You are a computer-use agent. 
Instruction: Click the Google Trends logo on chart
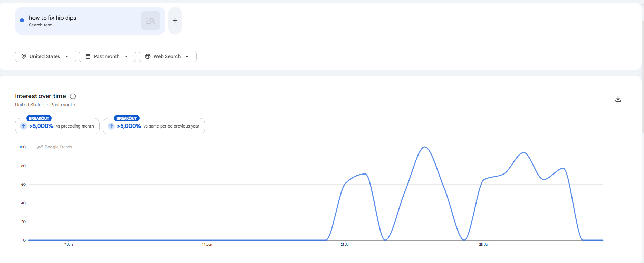(55, 147)
